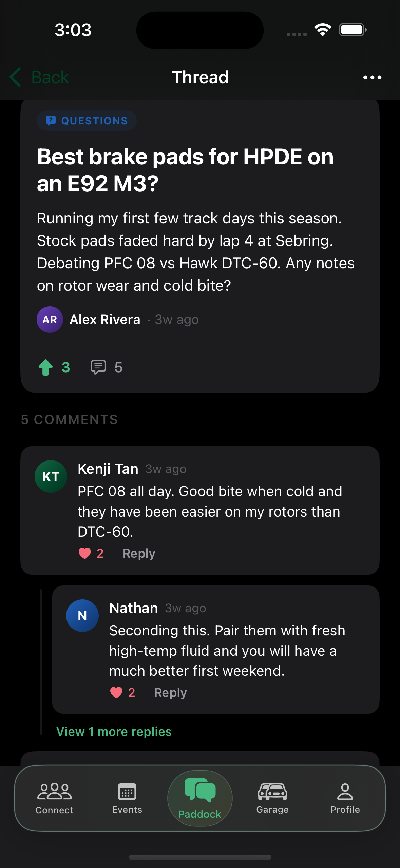This screenshot has height=868, width=400.
Task: Tap the QUESTIONS category badge
Action: tap(87, 121)
